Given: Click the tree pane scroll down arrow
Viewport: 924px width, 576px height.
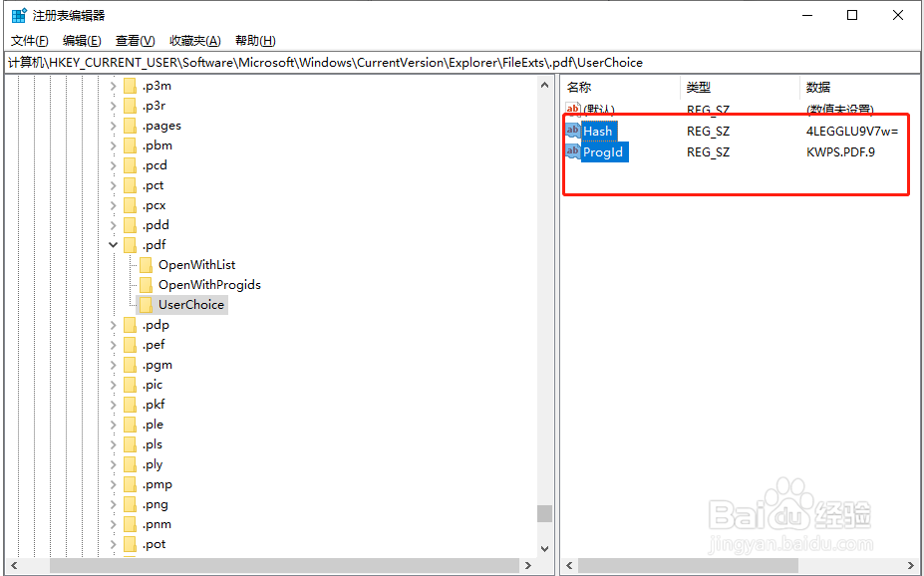Looking at the screenshot, I should point(544,549).
